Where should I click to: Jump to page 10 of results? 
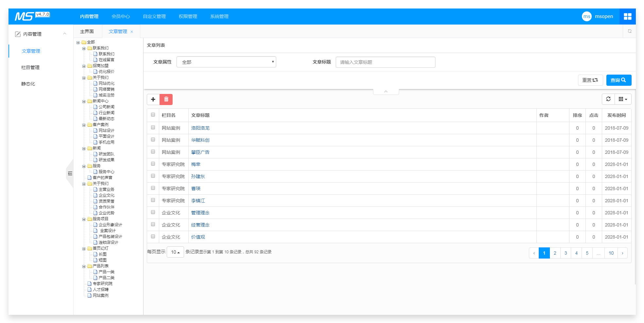pos(611,253)
